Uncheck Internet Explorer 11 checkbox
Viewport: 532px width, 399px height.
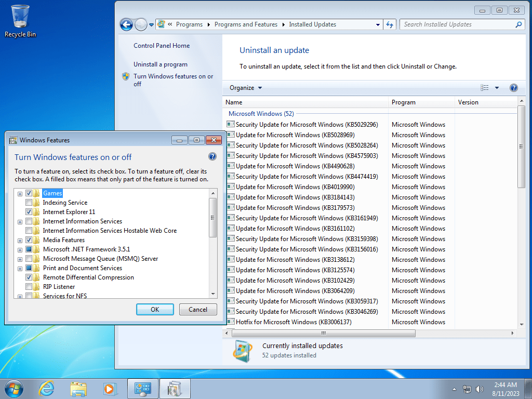(x=29, y=212)
